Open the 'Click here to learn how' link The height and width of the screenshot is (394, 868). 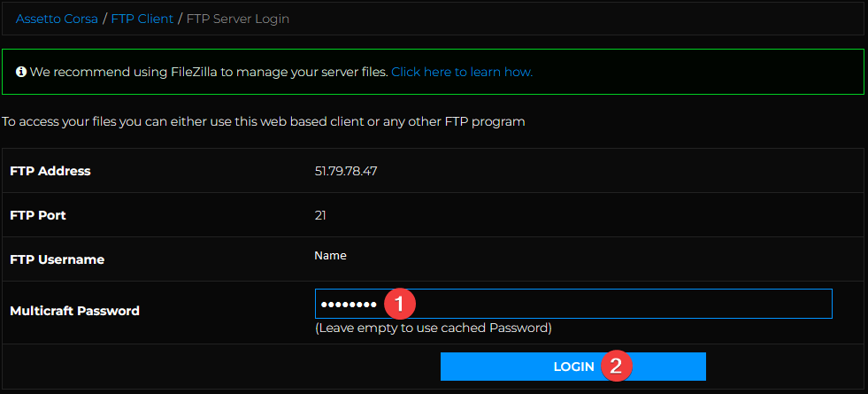pyautogui.click(x=462, y=72)
